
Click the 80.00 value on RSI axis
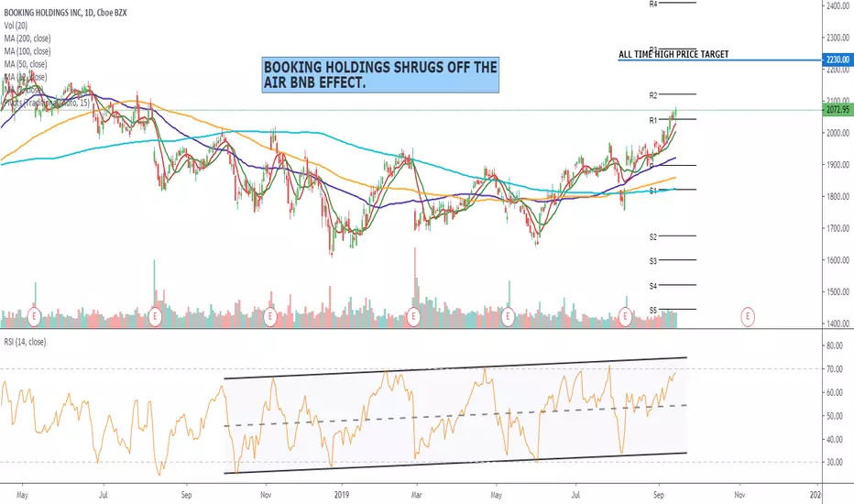click(x=835, y=345)
